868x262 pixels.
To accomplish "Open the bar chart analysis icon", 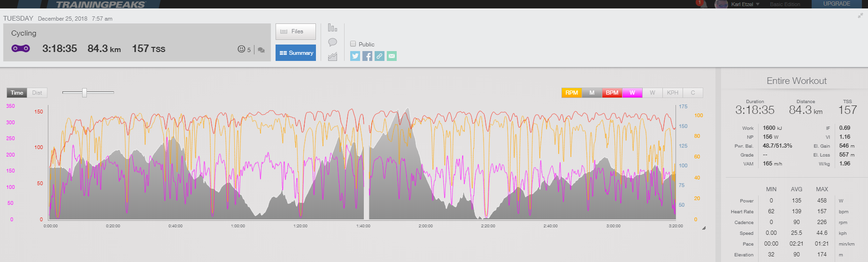I will pyautogui.click(x=332, y=28).
